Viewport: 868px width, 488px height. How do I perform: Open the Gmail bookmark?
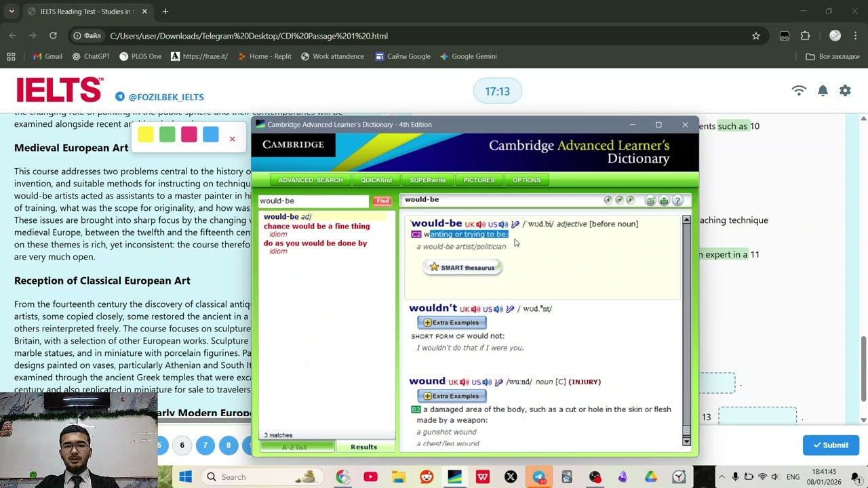pyautogui.click(x=47, y=56)
